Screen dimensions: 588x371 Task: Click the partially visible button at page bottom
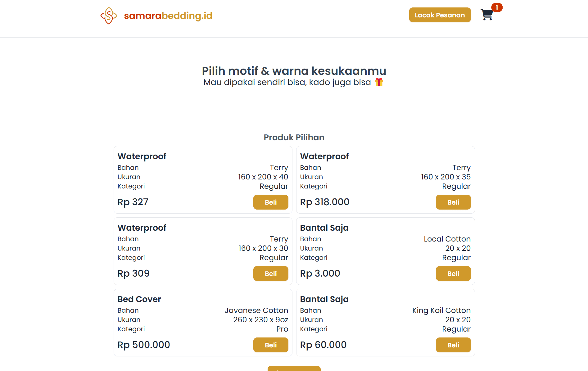coord(294,369)
